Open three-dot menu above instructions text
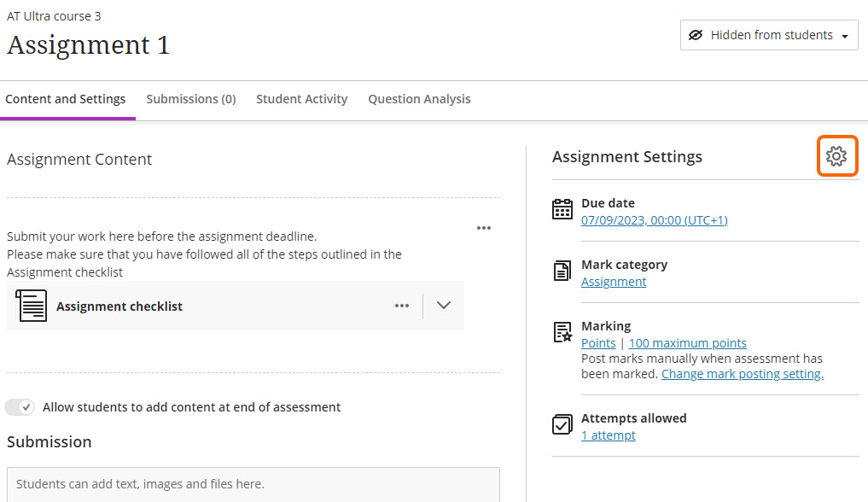The height and width of the screenshot is (502, 868). [x=484, y=228]
